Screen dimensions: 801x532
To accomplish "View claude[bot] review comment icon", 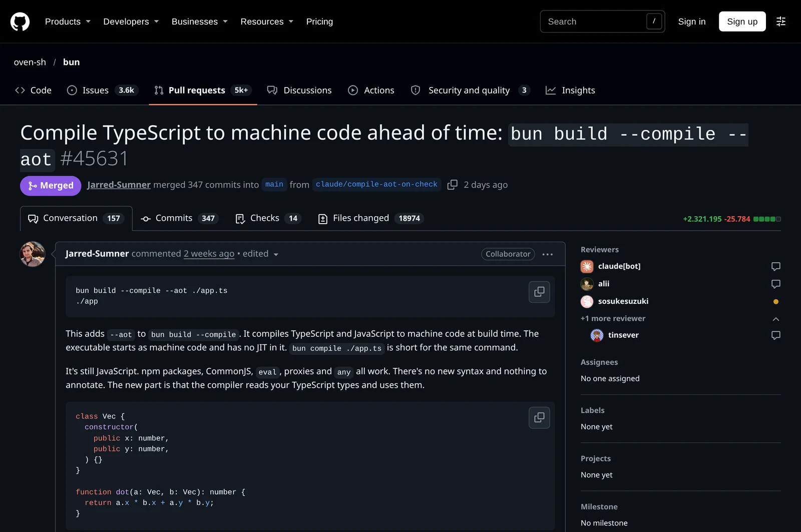I will click(775, 266).
